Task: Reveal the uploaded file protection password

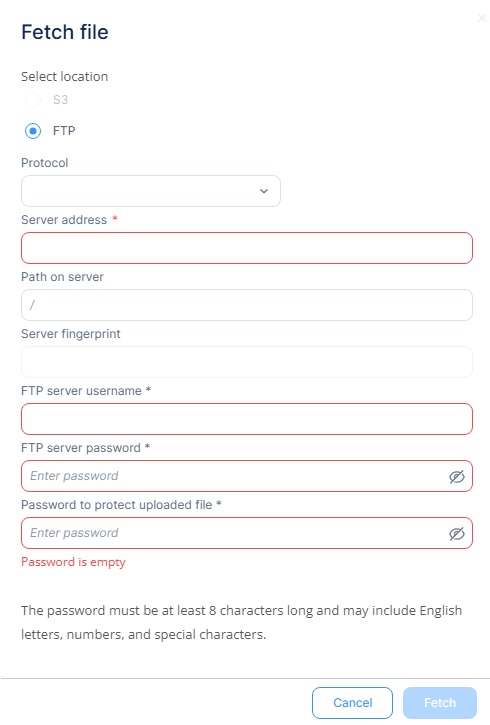Action: click(x=457, y=534)
